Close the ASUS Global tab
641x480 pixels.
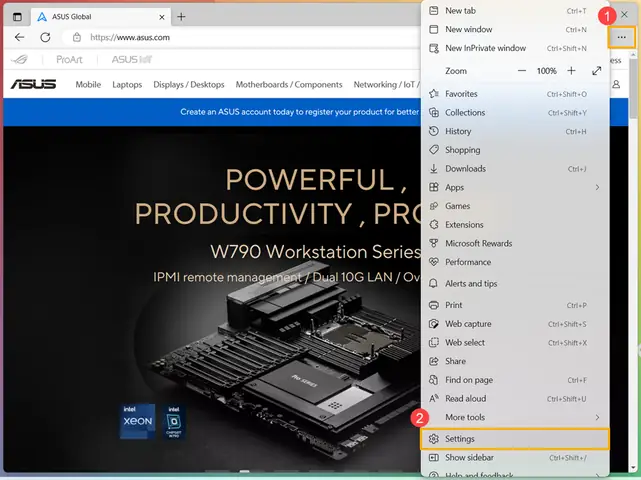162,17
